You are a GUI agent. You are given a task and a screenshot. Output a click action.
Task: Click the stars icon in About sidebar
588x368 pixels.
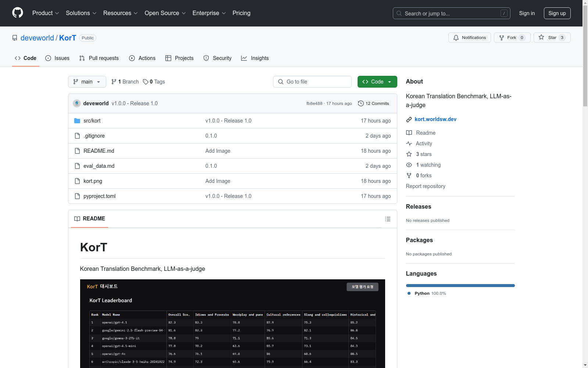point(409,154)
